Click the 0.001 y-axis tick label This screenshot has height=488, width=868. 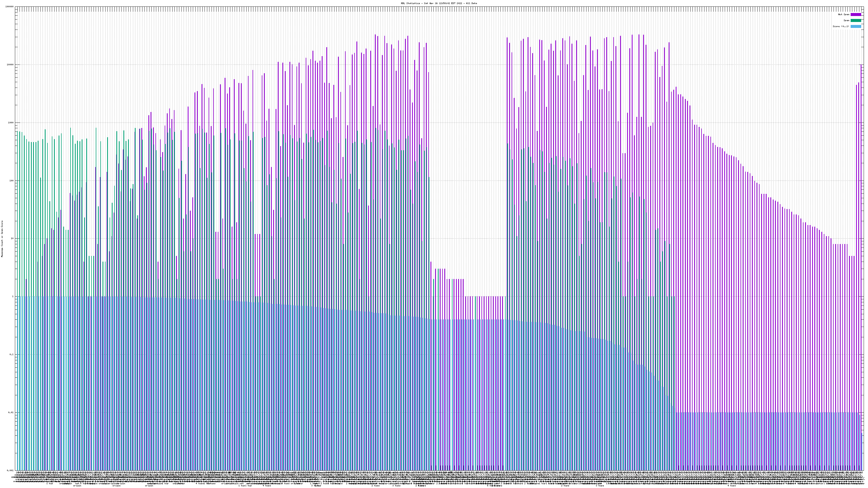(11, 470)
